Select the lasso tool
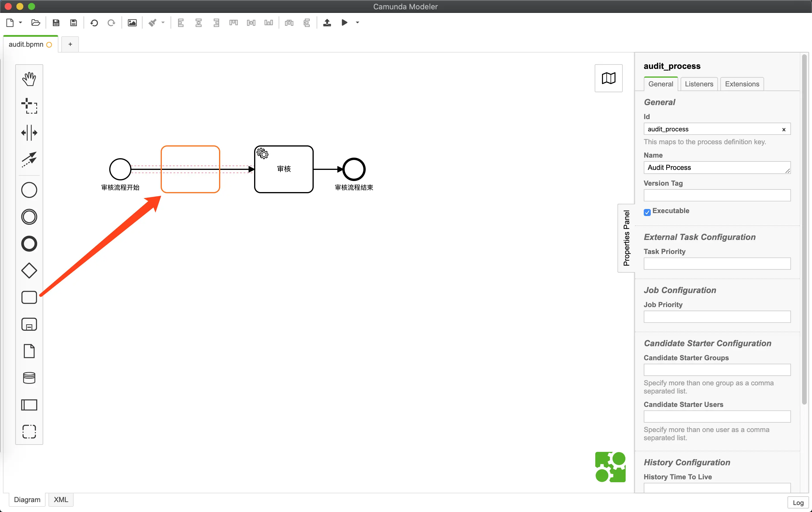Image resolution: width=812 pixels, height=512 pixels. coord(29,106)
